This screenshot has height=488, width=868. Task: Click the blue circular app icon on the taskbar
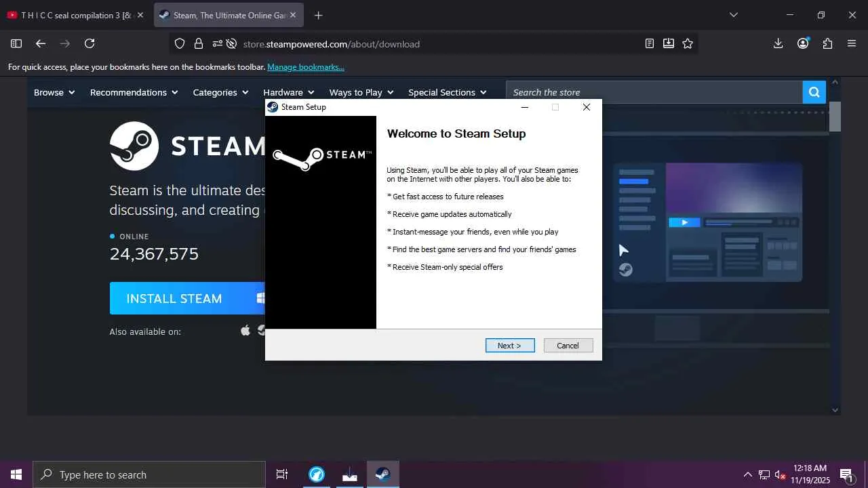tap(317, 474)
